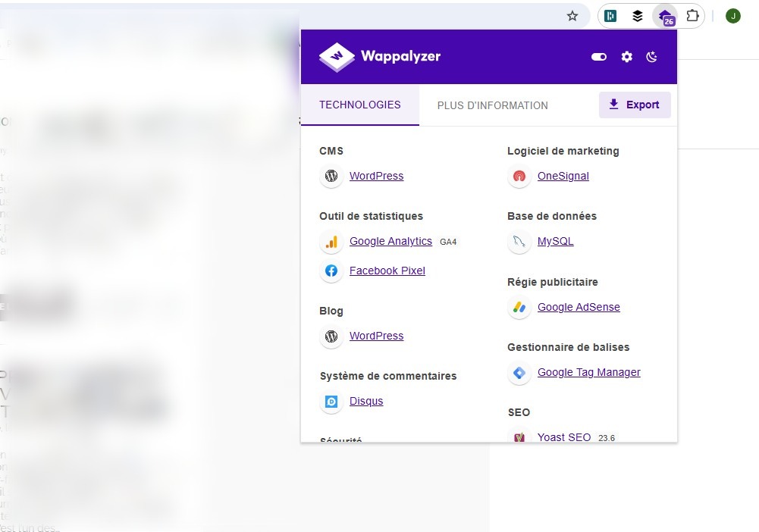
Task: Select the Technologies tab
Action: 359,105
